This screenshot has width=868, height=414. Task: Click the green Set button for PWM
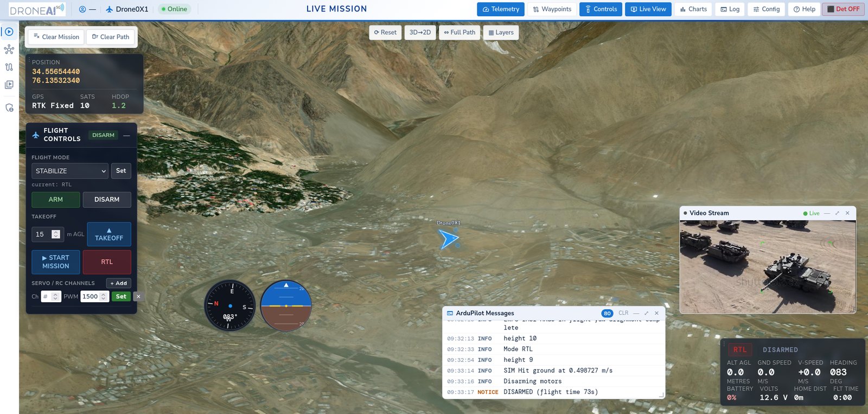point(121,297)
